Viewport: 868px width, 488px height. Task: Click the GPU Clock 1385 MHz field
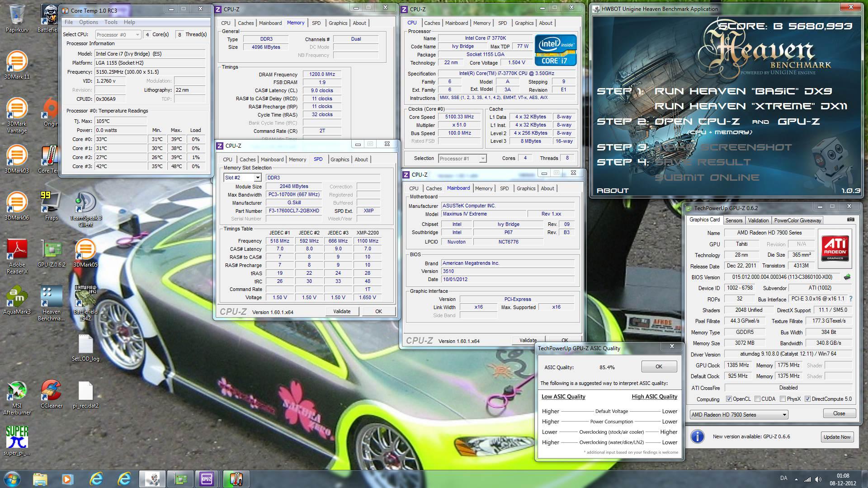coord(738,365)
